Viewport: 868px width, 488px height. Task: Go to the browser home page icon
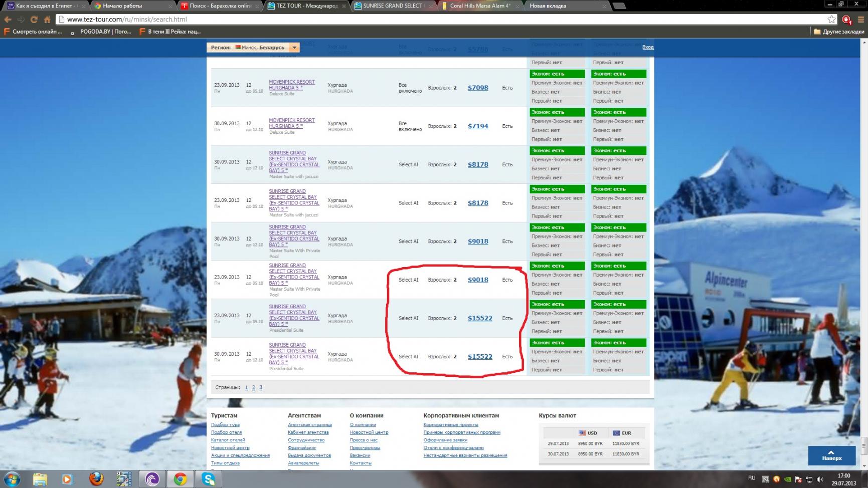point(47,20)
